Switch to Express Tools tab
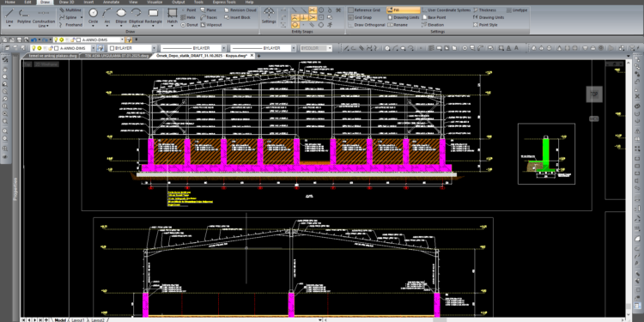The height and width of the screenshot is (322, 644). coord(224,2)
